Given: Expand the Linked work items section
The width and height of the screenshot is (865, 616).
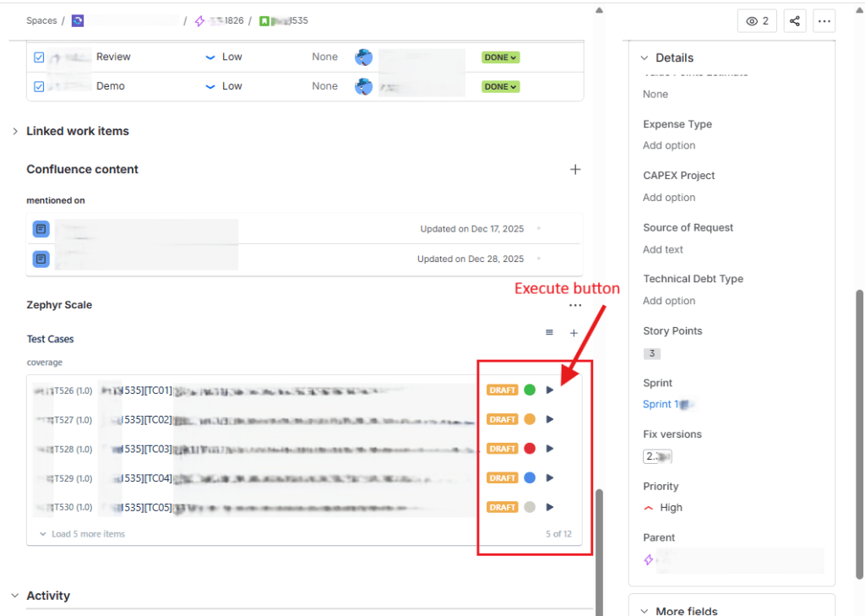Looking at the screenshot, I should [x=15, y=131].
